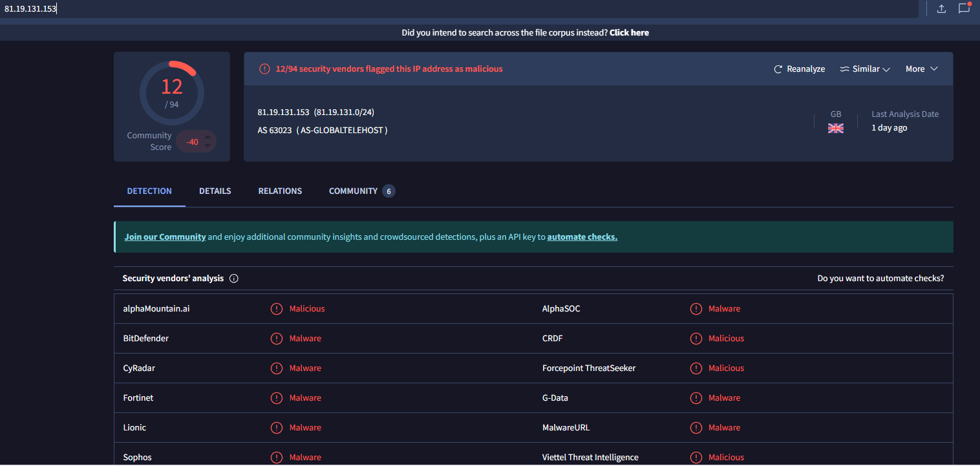Click the Reanalyze circular arrow icon
Screen dimensions: 980x466
click(778, 69)
